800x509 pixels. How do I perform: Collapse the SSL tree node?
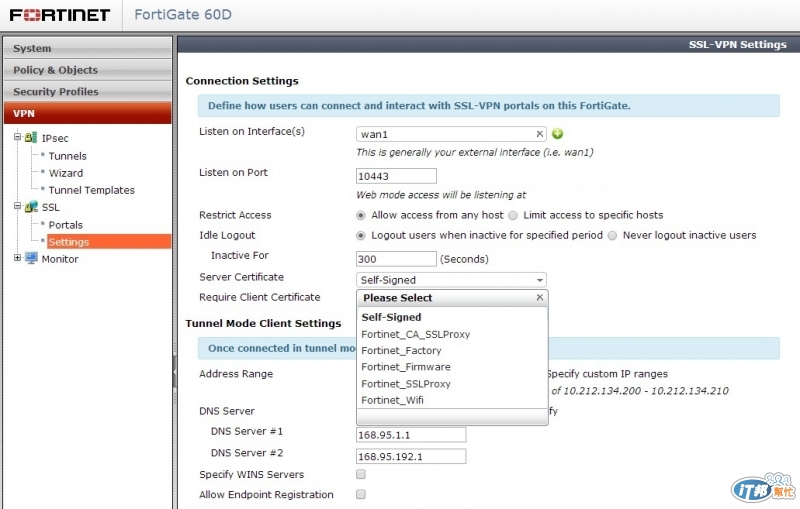17,206
